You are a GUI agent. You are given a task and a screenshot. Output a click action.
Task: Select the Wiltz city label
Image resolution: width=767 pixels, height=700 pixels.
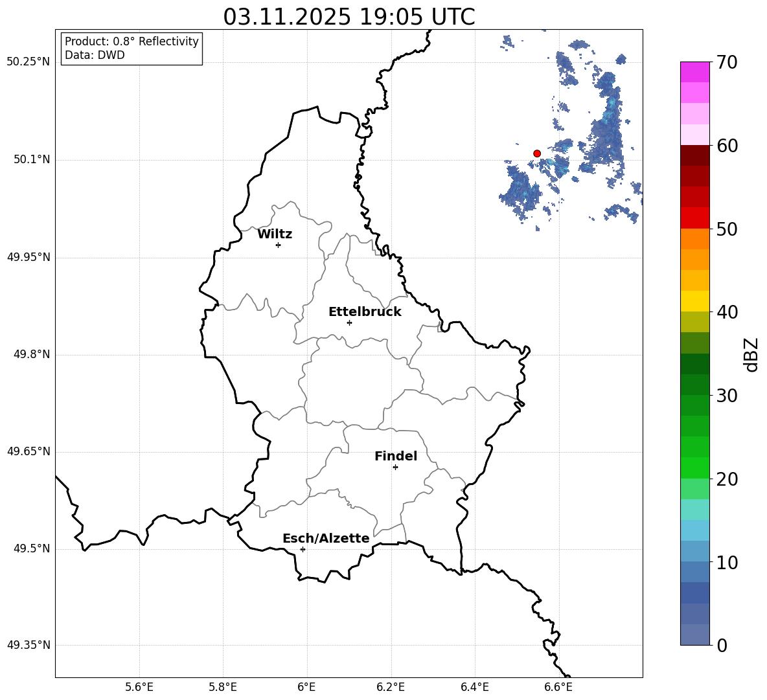pyautogui.click(x=275, y=234)
